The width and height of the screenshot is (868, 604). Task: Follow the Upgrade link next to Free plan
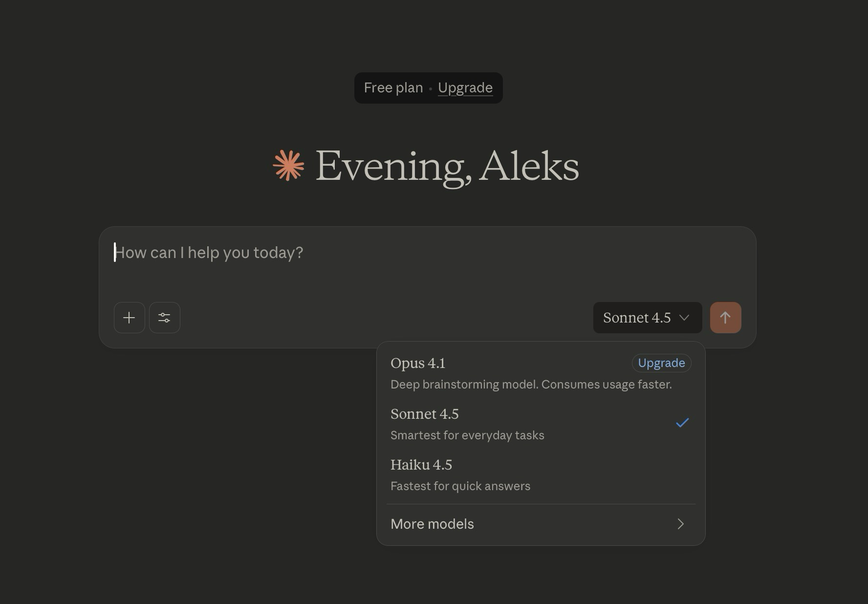[465, 88]
